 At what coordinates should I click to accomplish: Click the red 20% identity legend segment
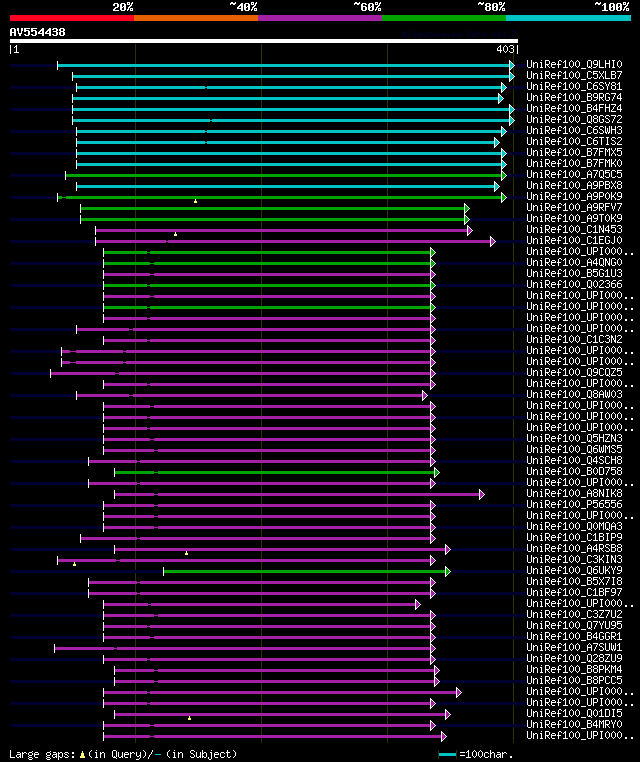pyautogui.click(x=72, y=18)
